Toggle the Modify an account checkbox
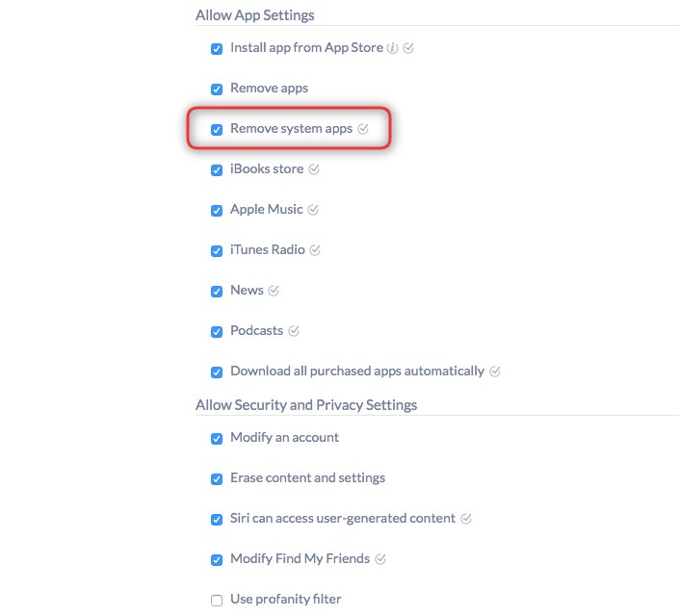The image size is (679, 616). coord(217,439)
